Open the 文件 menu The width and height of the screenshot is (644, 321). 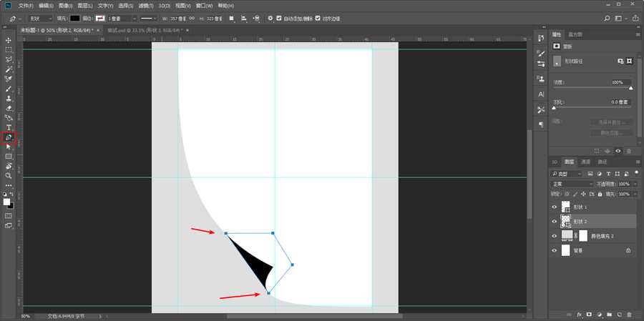pyautogui.click(x=26, y=5)
